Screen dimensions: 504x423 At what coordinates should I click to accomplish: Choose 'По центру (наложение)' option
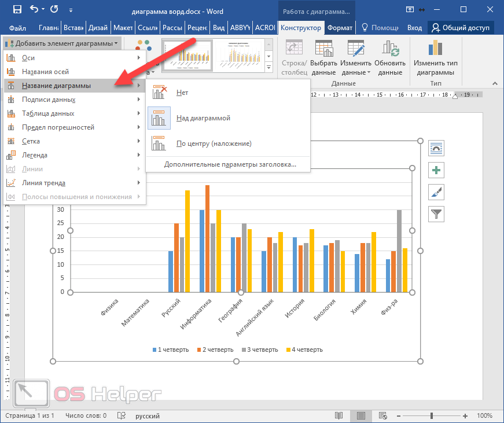click(x=214, y=143)
